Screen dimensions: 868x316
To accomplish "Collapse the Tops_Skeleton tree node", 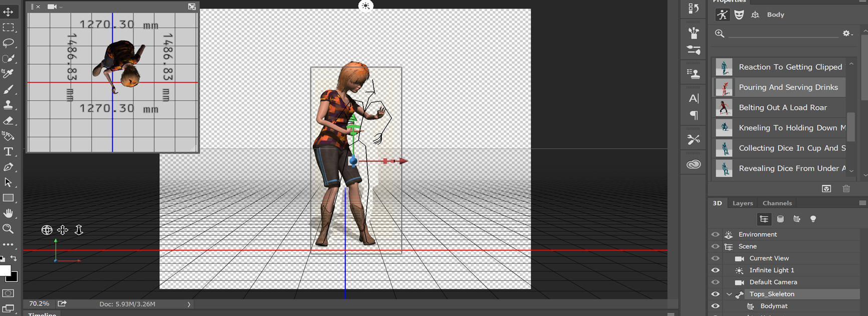I will (x=729, y=294).
